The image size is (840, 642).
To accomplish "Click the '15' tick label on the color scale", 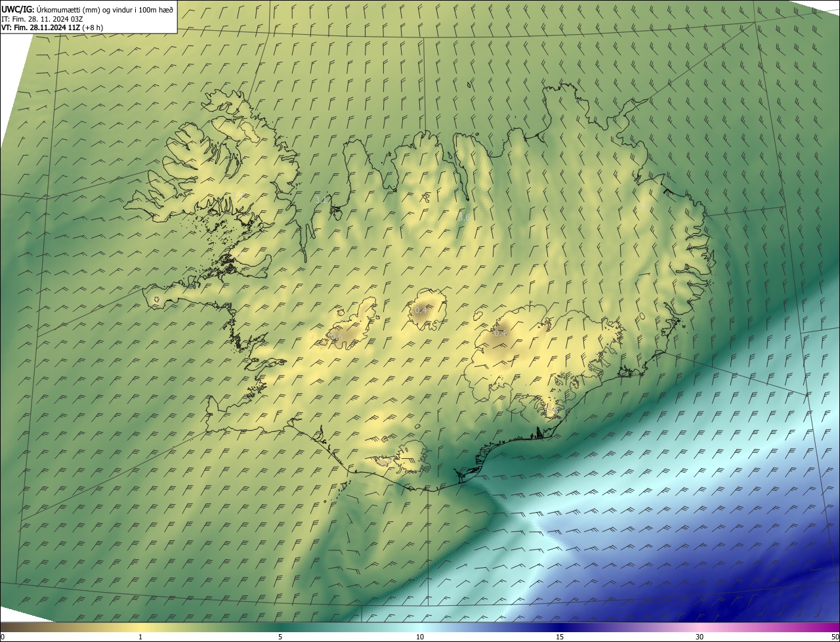I will [x=560, y=637].
